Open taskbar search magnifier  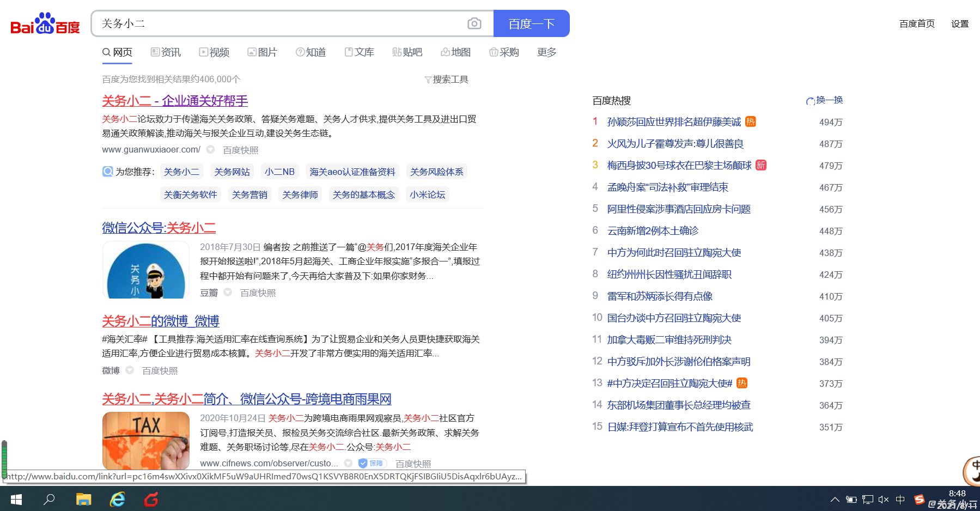point(49,499)
